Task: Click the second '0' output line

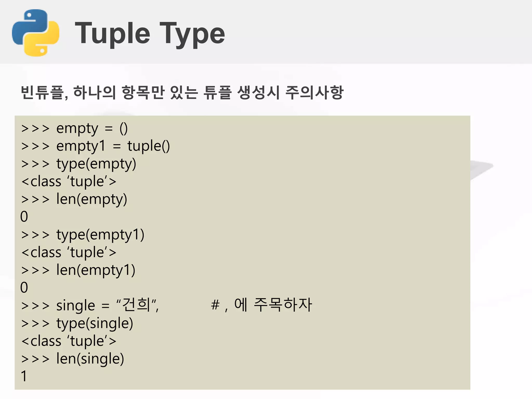Action: point(24,288)
